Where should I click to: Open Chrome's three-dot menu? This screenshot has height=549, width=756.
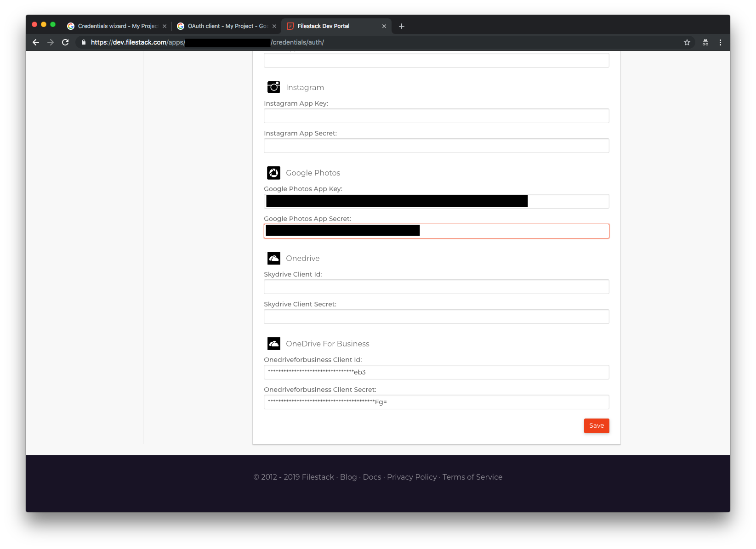point(720,42)
